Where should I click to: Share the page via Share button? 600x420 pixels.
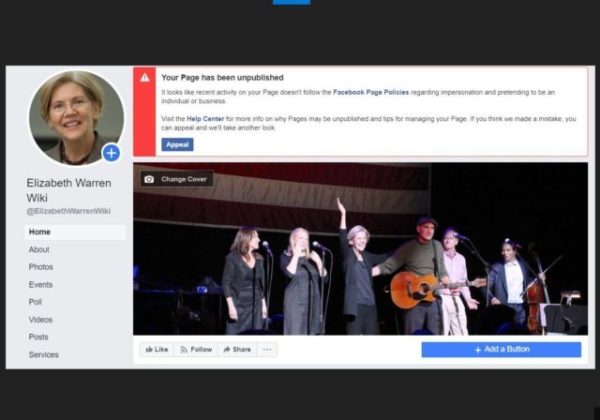(x=237, y=349)
